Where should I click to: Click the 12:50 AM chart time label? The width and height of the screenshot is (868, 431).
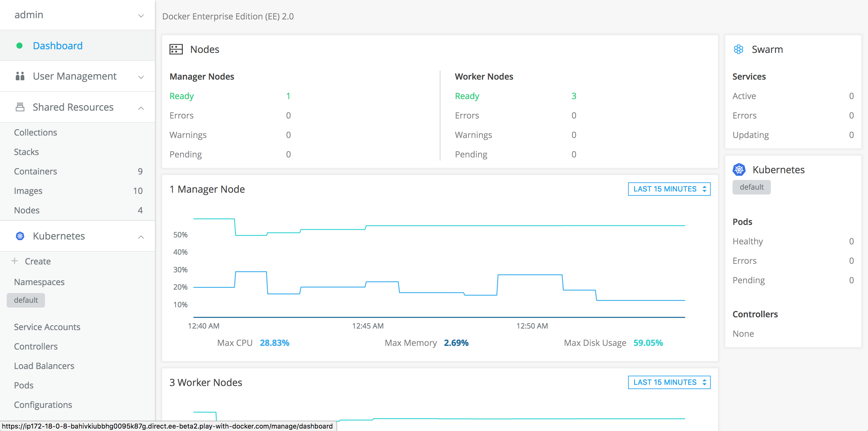click(532, 326)
